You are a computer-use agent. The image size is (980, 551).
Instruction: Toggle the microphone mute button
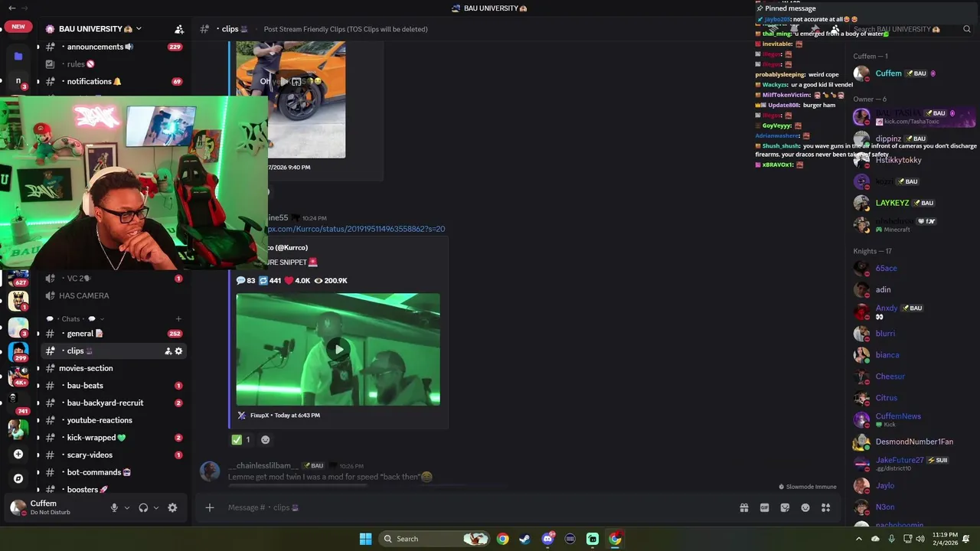coord(114,507)
